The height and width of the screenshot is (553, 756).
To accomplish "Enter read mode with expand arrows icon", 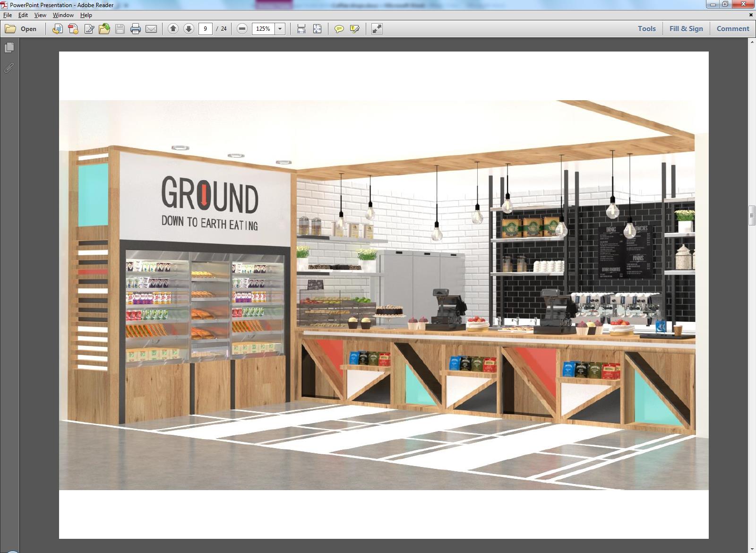I will (x=377, y=29).
